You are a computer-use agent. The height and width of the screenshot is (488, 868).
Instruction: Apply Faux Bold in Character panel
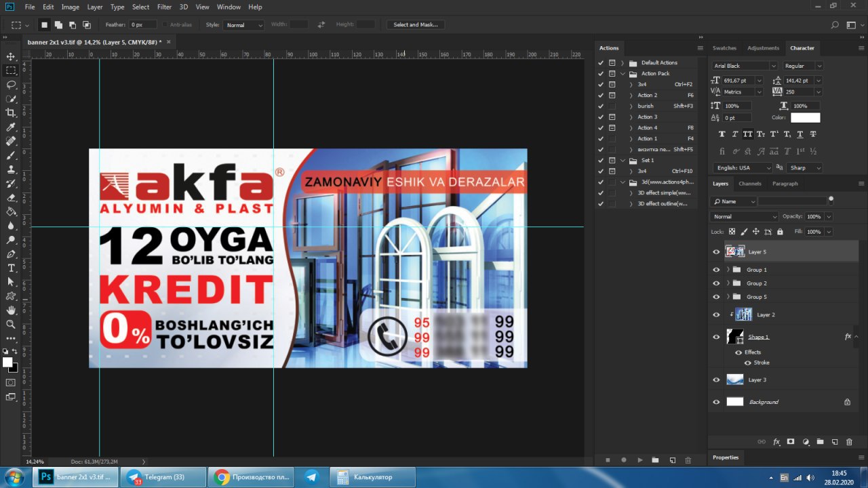(x=722, y=134)
